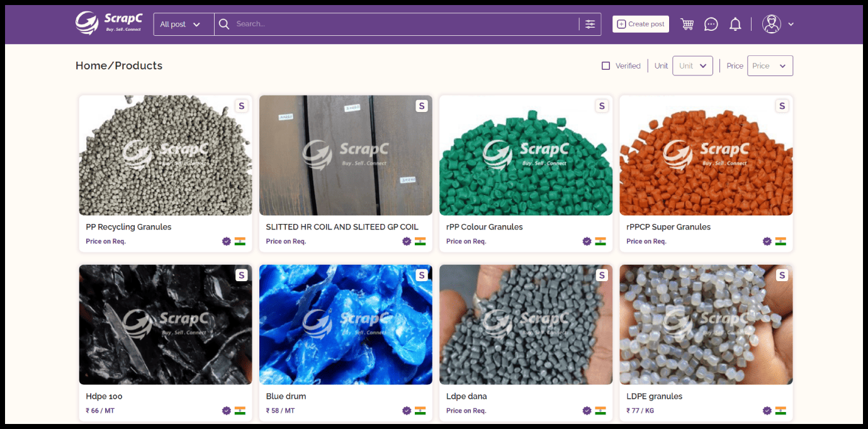The height and width of the screenshot is (429, 868).
Task: Expand the profile menu chevron
Action: 791,24
